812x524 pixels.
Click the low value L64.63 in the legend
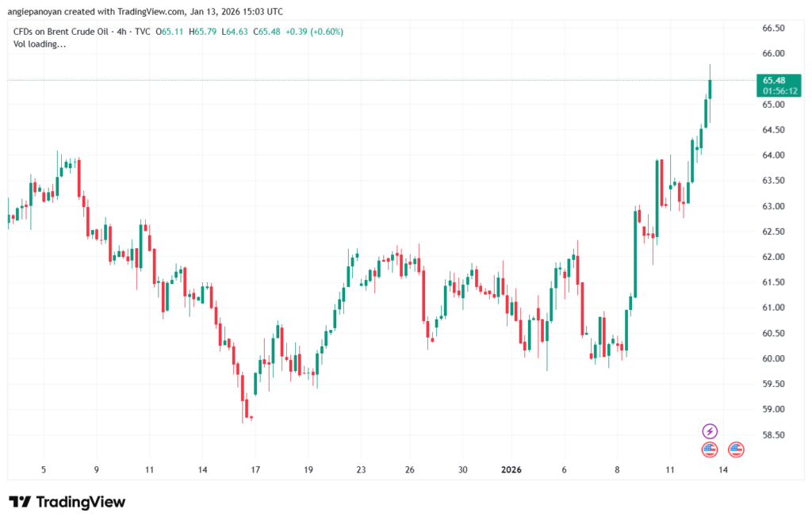pos(235,32)
